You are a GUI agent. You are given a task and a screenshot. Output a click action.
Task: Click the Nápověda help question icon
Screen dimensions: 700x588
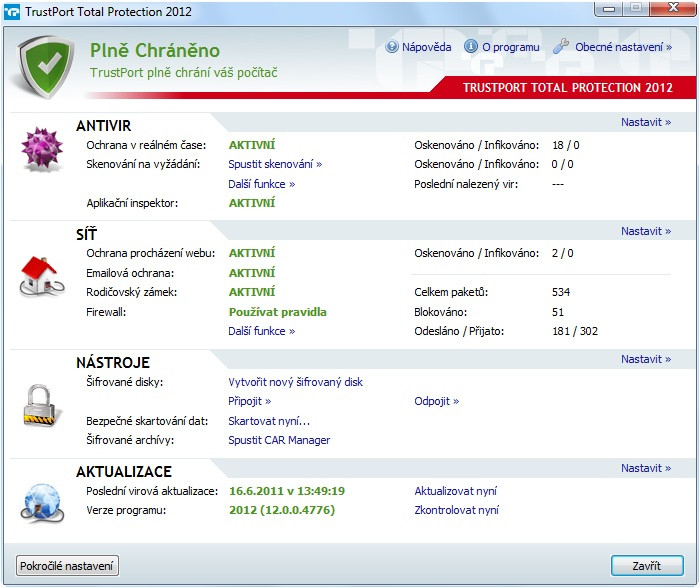[x=392, y=46]
